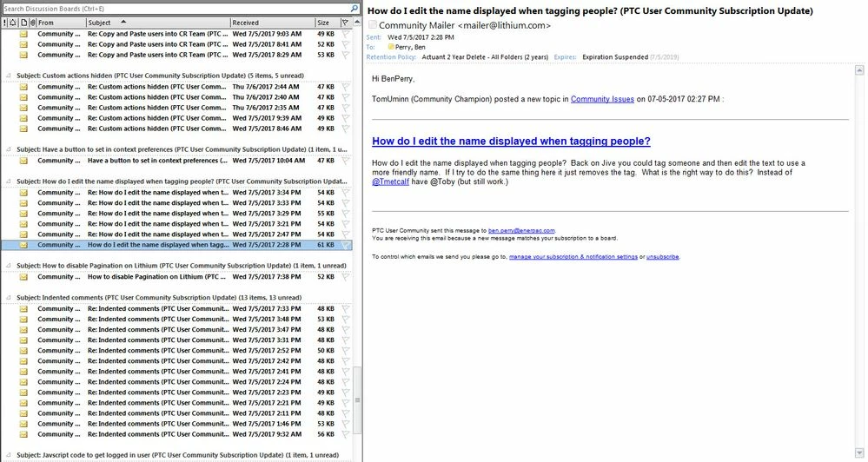Flag the 9:32 AM Indented comments message
This screenshot has height=462, width=868.
[346, 434]
